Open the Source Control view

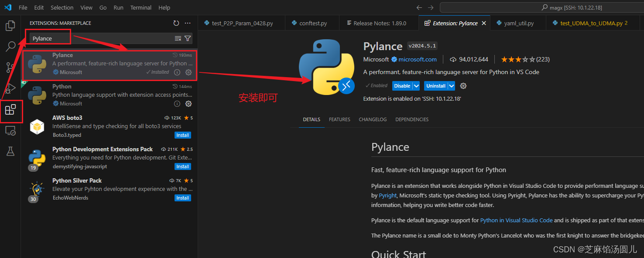tap(10, 67)
